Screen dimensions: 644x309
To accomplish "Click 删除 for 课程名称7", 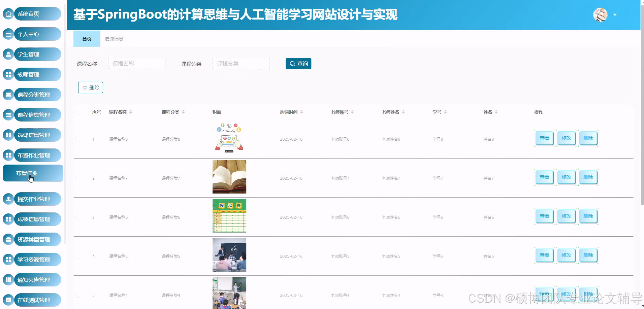I will tap(588, 177).
